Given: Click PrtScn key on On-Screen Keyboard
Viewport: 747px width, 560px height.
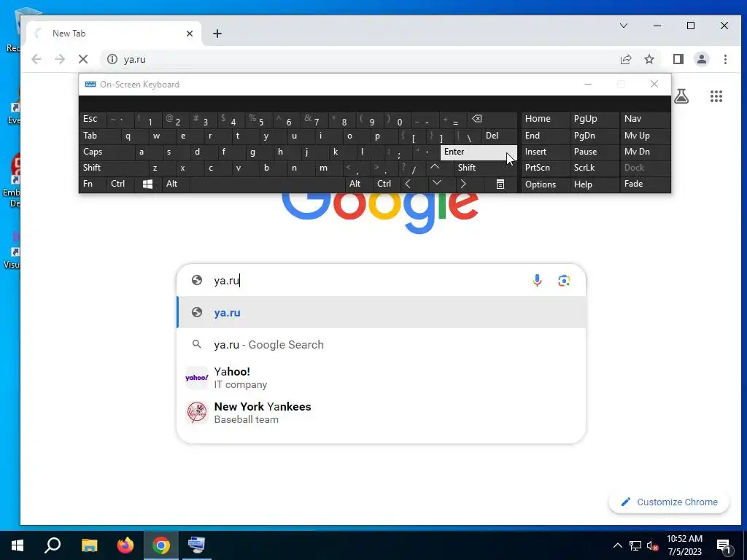Looking at the screenshot, I should (x=546, y=168).
